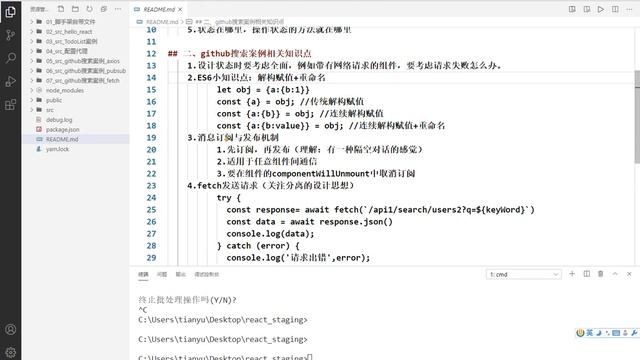640x360 pixels.
Task: Add a new terminal with plus icon
Action: tap(572, 274)
